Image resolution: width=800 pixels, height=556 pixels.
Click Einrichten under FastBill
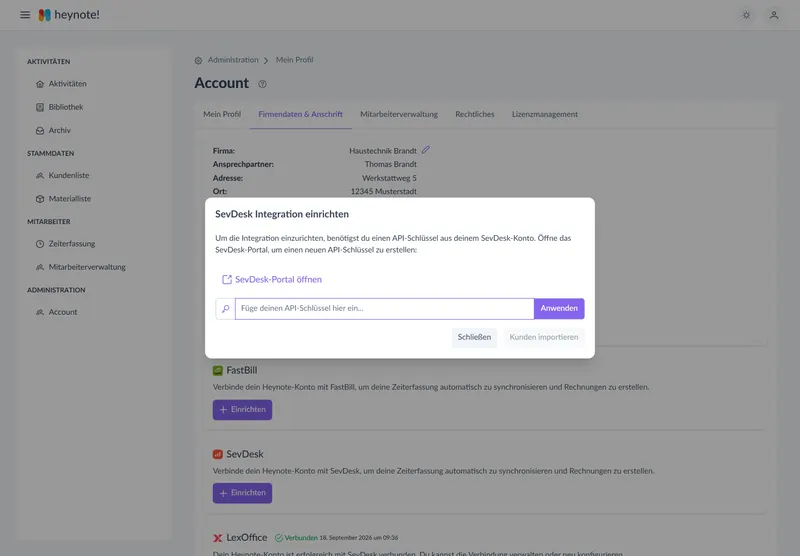(242, 410)
